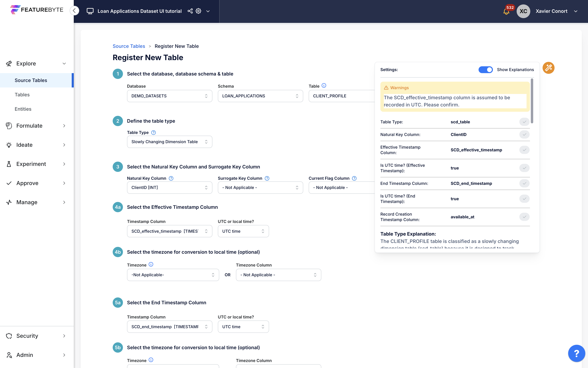Open the Database dropdown DEMO_DATASETS
This screenshot has width=588, height=368.
[170, 96]
